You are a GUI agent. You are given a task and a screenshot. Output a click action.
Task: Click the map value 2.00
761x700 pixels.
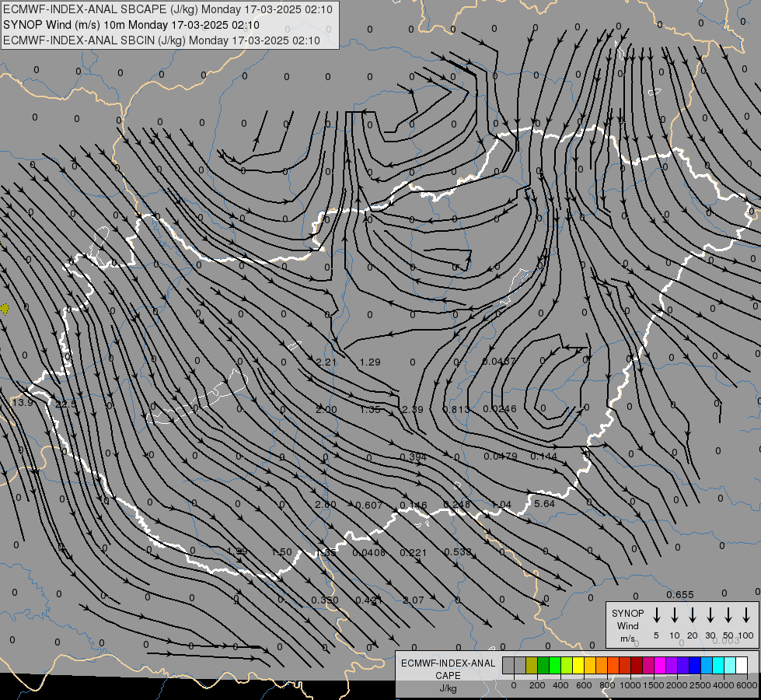pos(326,410)
